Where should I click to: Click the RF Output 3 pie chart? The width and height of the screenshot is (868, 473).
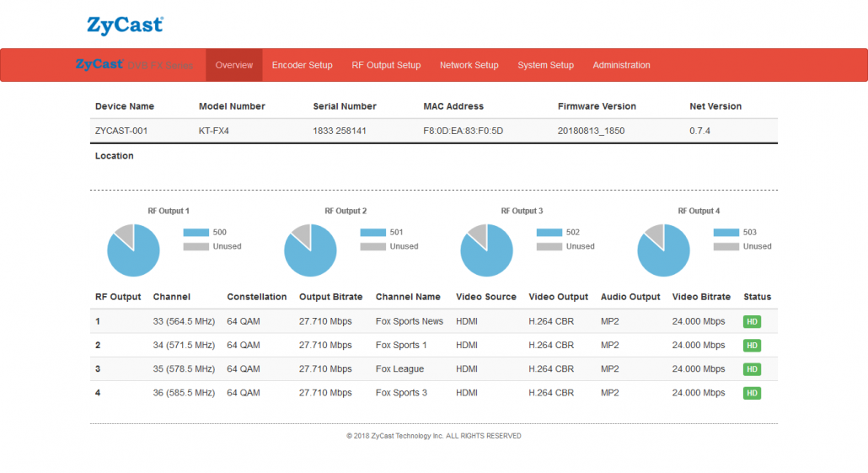[x=486, y=250]
